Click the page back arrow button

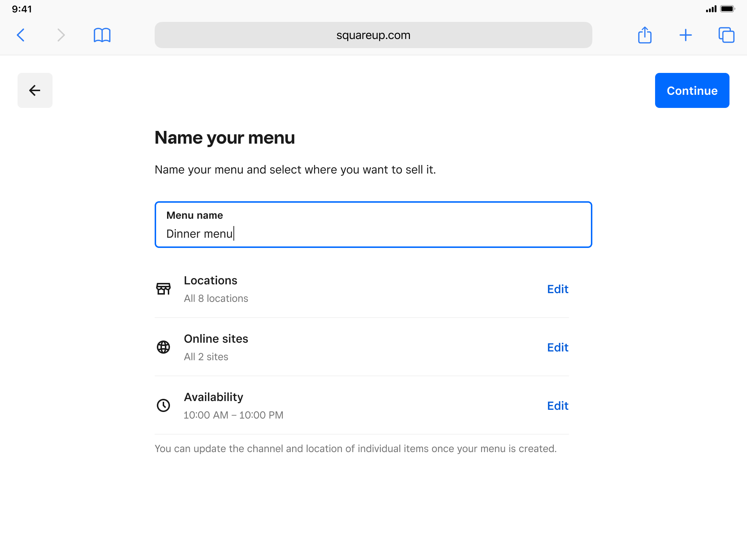(x=35, y=90)
